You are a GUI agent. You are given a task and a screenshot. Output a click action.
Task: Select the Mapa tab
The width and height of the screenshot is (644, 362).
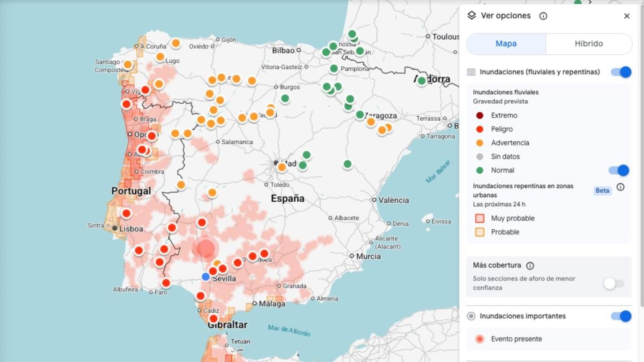[505, 44]
